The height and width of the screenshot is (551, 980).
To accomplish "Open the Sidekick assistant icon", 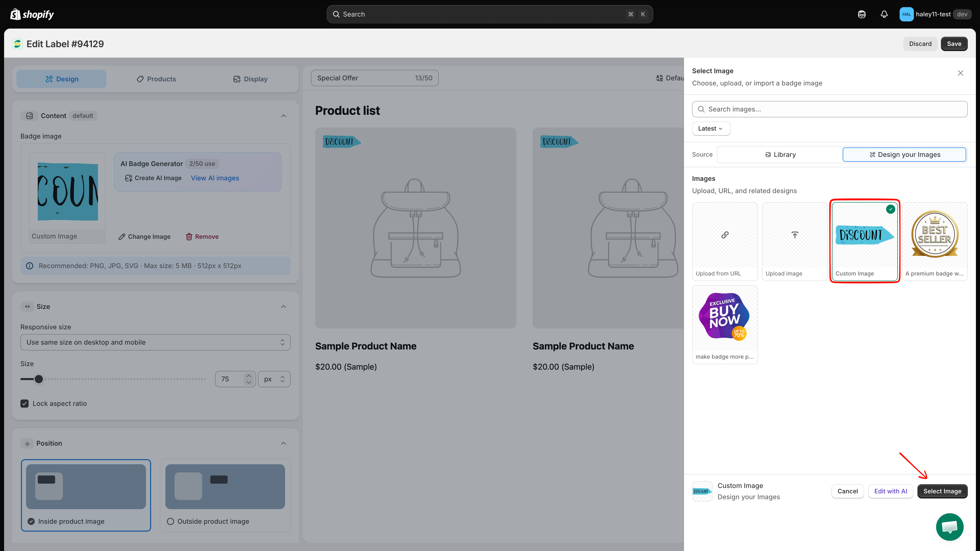I will point(862,14).
